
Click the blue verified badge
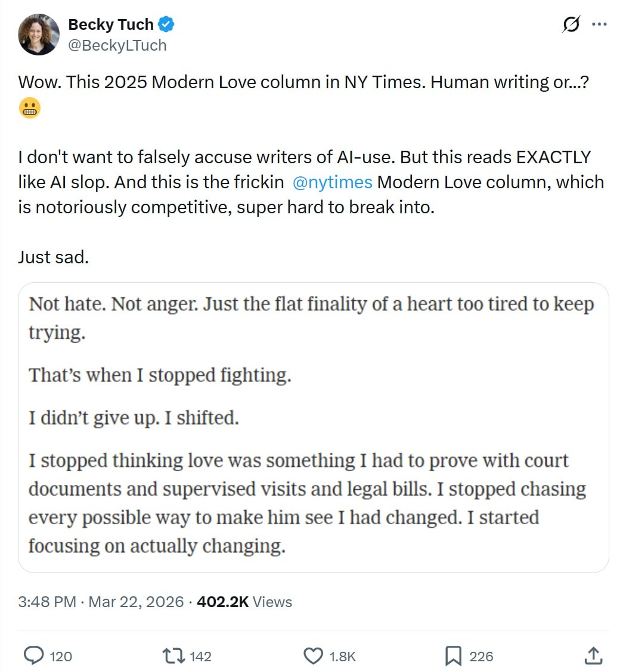pyautogui.click(x=166, y=25)
